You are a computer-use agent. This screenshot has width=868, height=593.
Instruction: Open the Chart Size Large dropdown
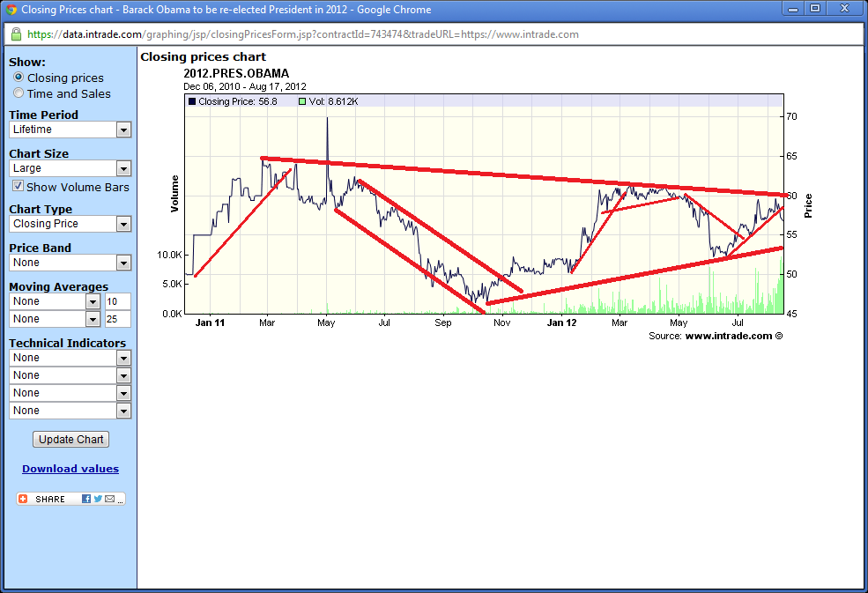click(70, 168)
